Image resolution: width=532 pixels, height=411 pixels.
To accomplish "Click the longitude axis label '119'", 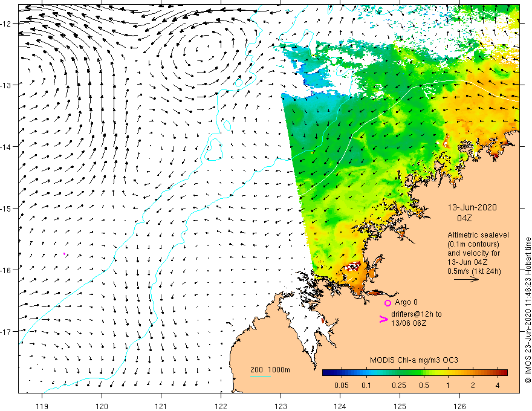I will point(42,406).
